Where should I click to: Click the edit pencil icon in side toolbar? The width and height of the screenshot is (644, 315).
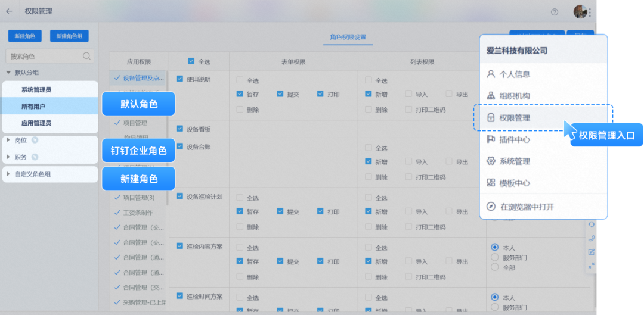[591, 252]
